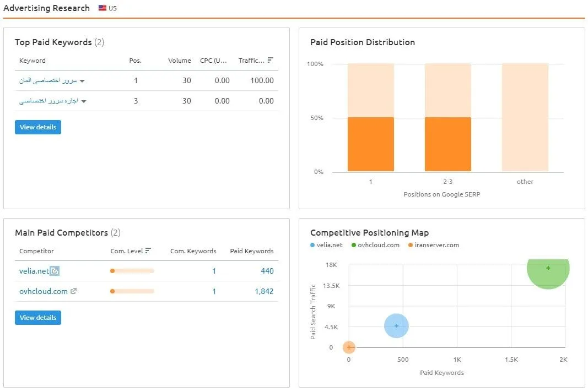
Task: Click Pos. column header
Action: [x=136, y=61]
